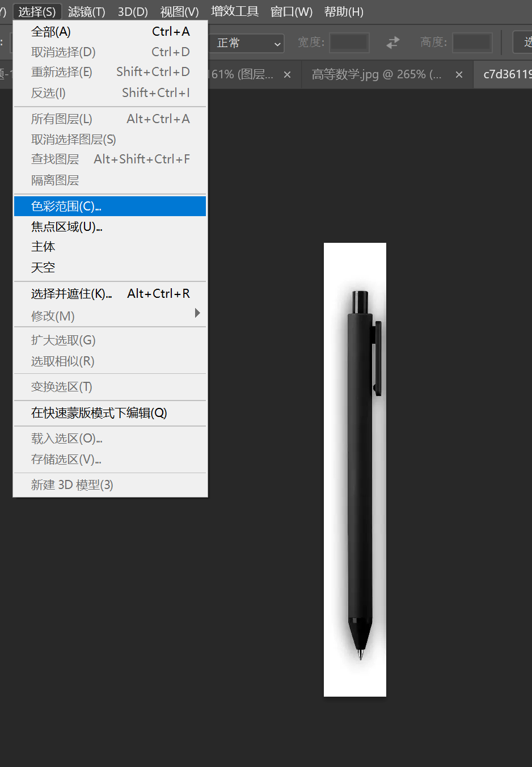Select 焦点区域(U)... menu entry
This screenshot has width=532, height=767.
point(110,227)
